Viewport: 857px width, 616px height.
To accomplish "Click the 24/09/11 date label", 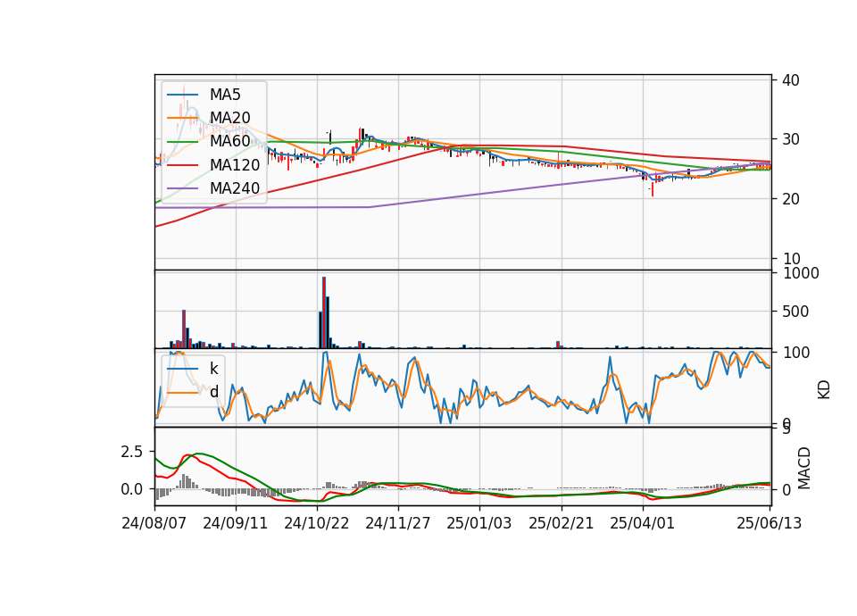I will click(x=236, y=523).
